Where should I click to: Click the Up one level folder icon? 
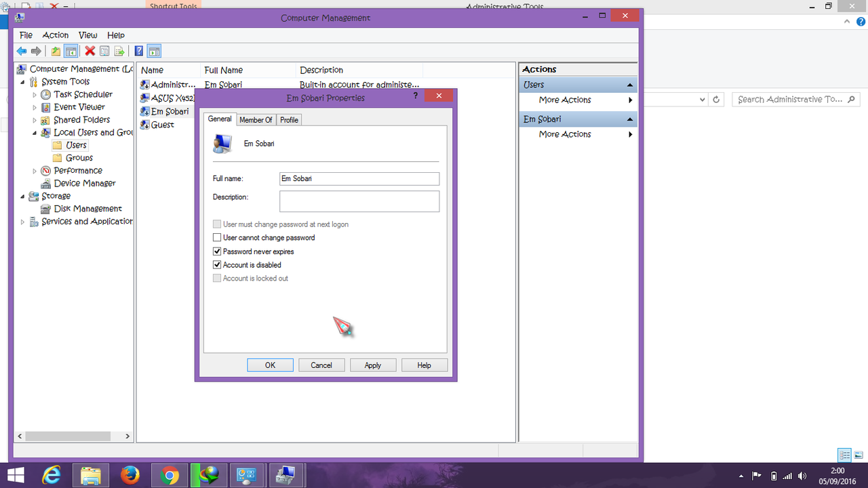pyautogui.click(x=56, y=51)
